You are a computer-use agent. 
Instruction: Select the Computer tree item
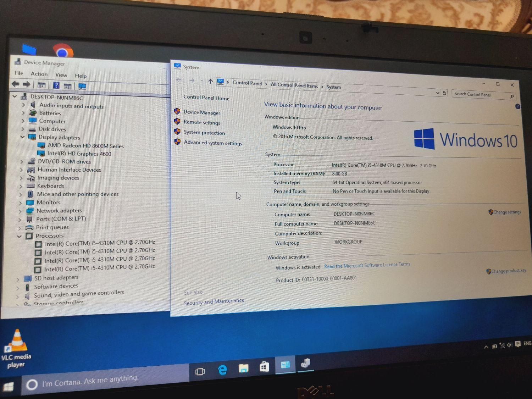pyautogui.click(x=52, y=121)
